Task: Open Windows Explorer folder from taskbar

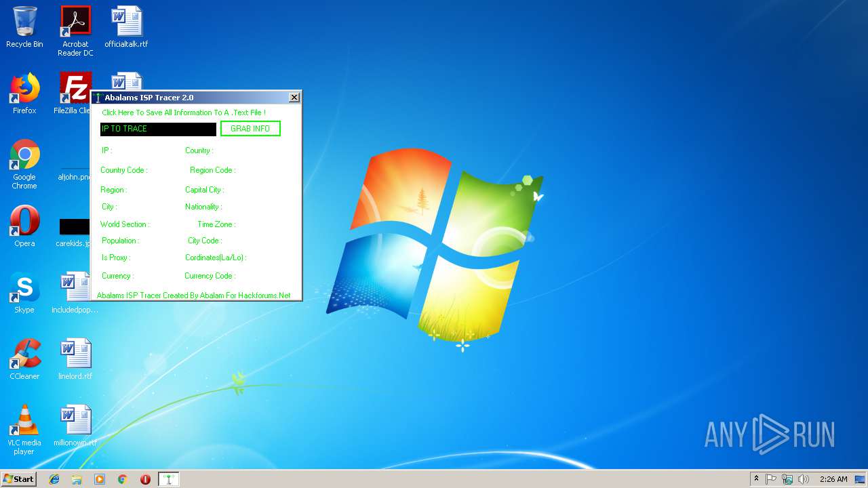Action: 77,479
